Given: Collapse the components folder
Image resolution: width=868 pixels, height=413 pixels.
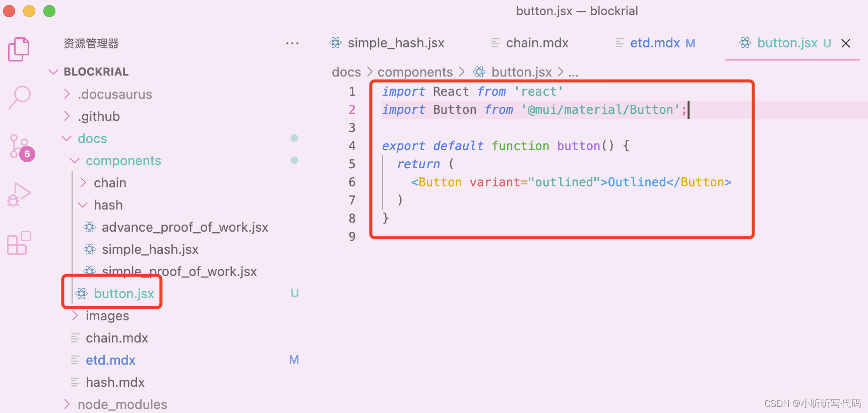Looking at the screenshot, I should click(75, 161).
